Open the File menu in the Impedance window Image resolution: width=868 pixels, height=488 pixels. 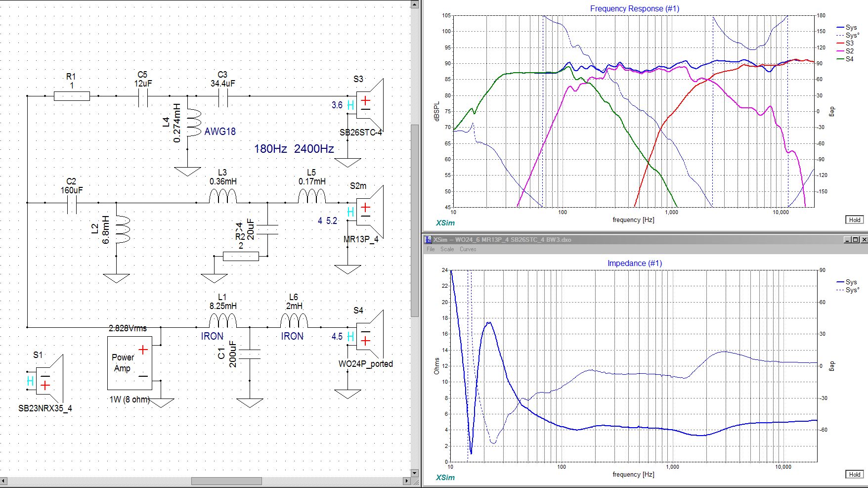431,249
